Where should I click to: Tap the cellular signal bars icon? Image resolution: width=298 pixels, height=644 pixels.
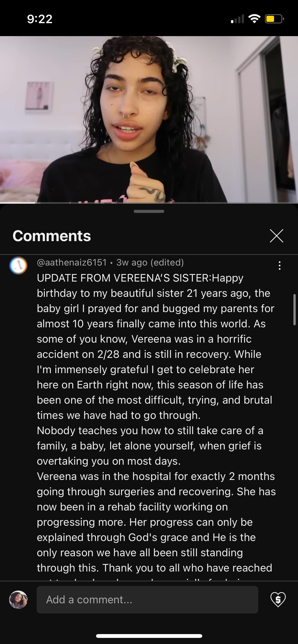click(x=237, y=19)
